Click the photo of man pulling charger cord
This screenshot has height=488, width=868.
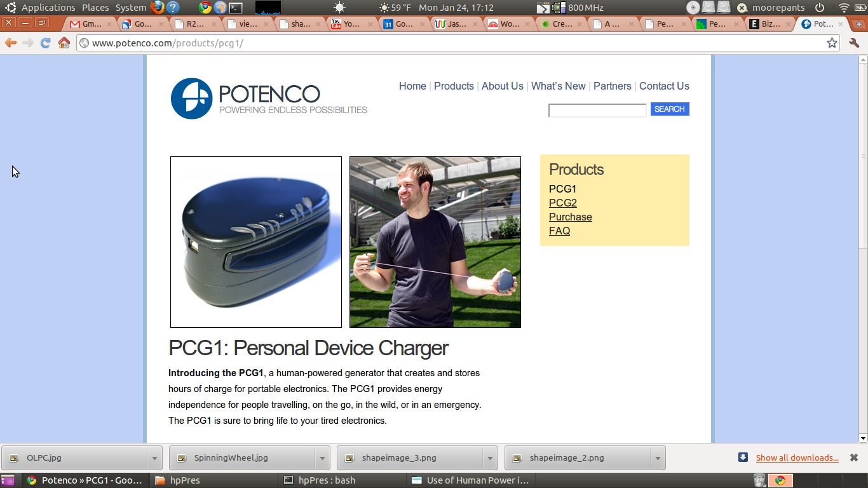tap(435, 242)
